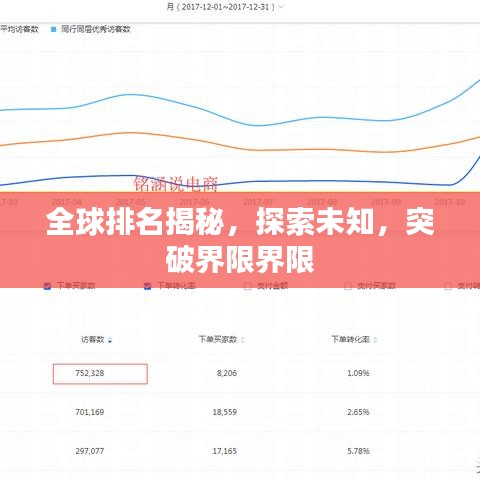Uncheck the 下单转化率 checkbox

coord(147,286)
